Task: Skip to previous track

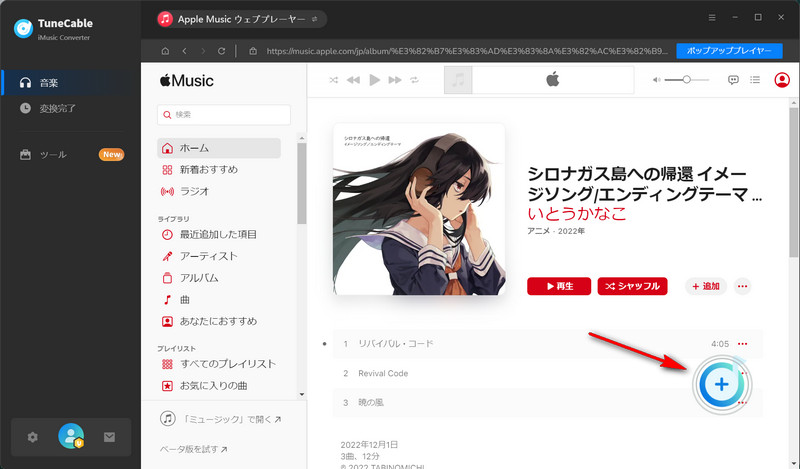Action: [353, 80]
